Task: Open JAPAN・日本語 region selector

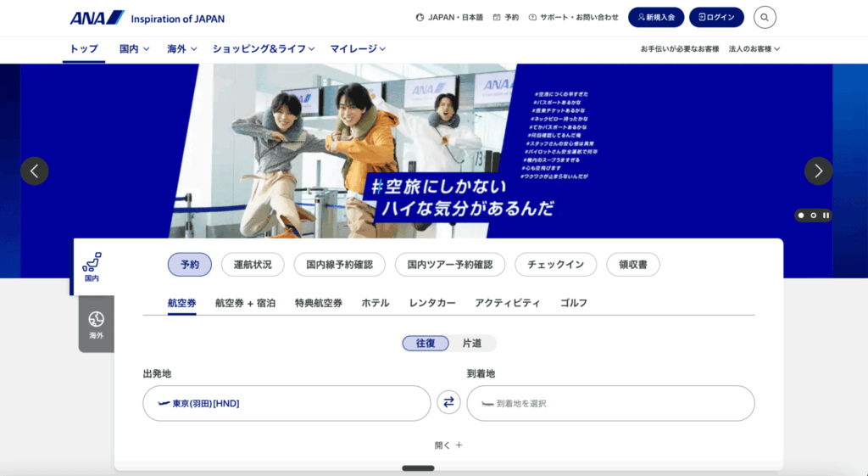Action: tap(449, 17)
